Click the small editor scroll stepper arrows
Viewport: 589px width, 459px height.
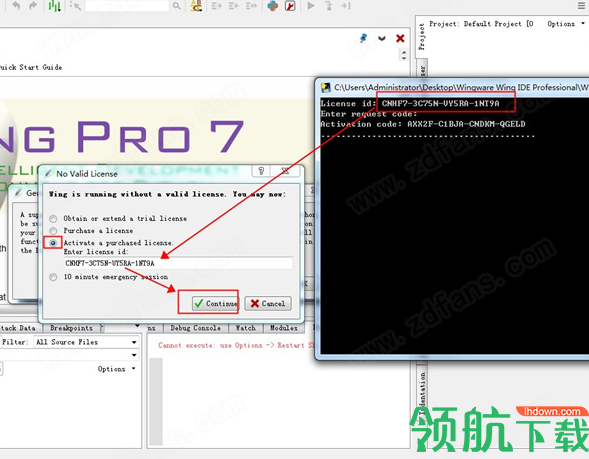tap(404, 55)
